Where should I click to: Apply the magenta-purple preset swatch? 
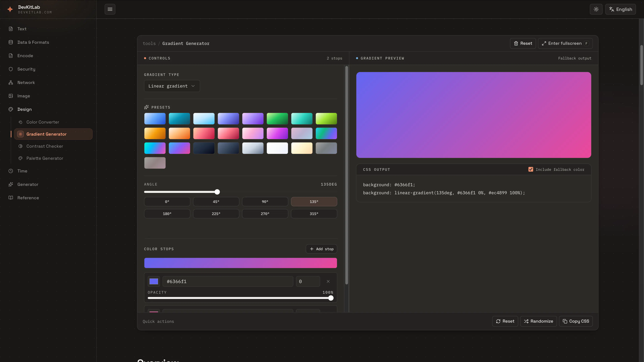pos(277,133)
